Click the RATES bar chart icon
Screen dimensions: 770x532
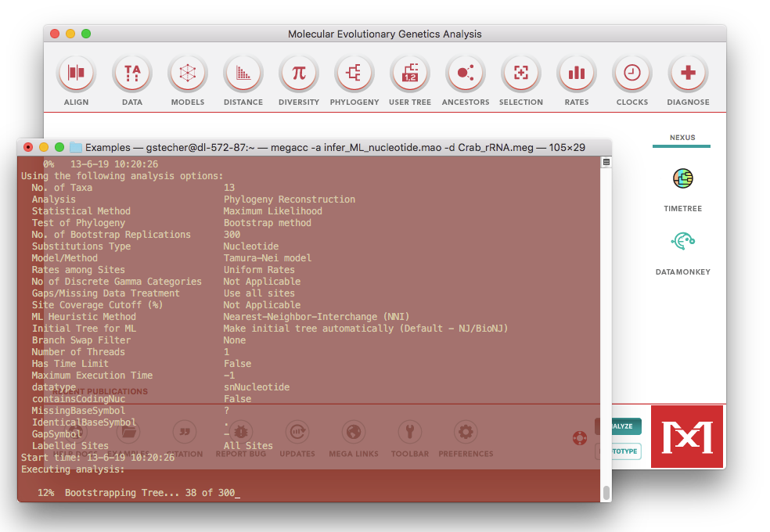tap(577, 73)
